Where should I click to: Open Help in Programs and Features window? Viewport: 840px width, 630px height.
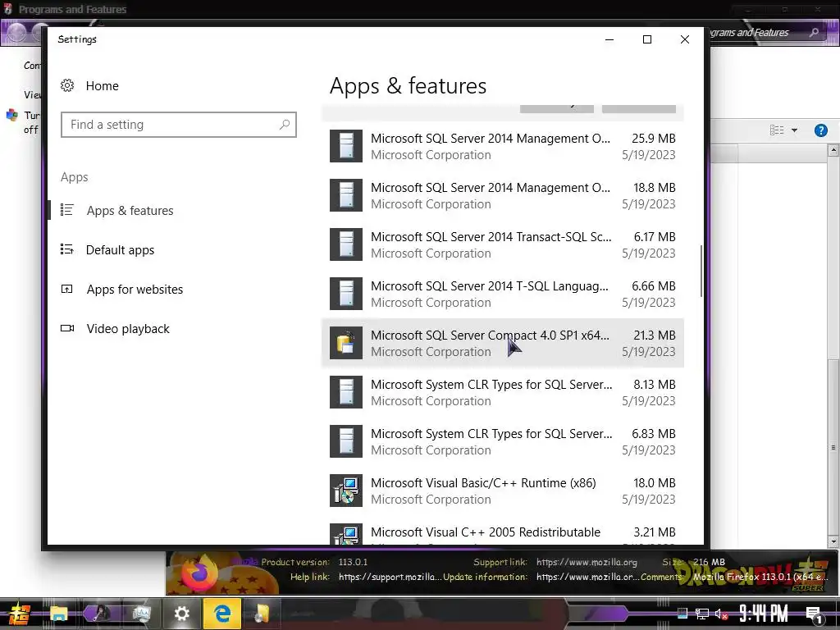(x=820, y=130)
